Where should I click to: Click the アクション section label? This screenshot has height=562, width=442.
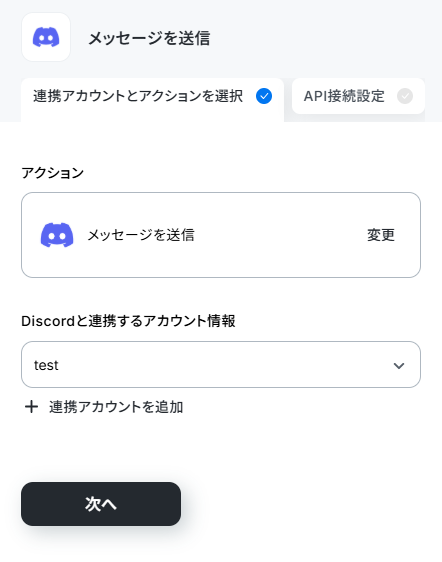[x=52, y=173]
